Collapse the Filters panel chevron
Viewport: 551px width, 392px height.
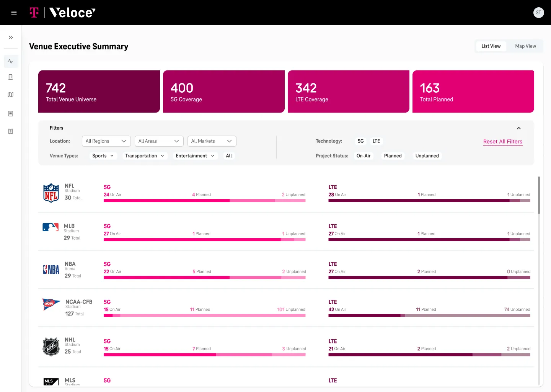[x=519, y=128]
